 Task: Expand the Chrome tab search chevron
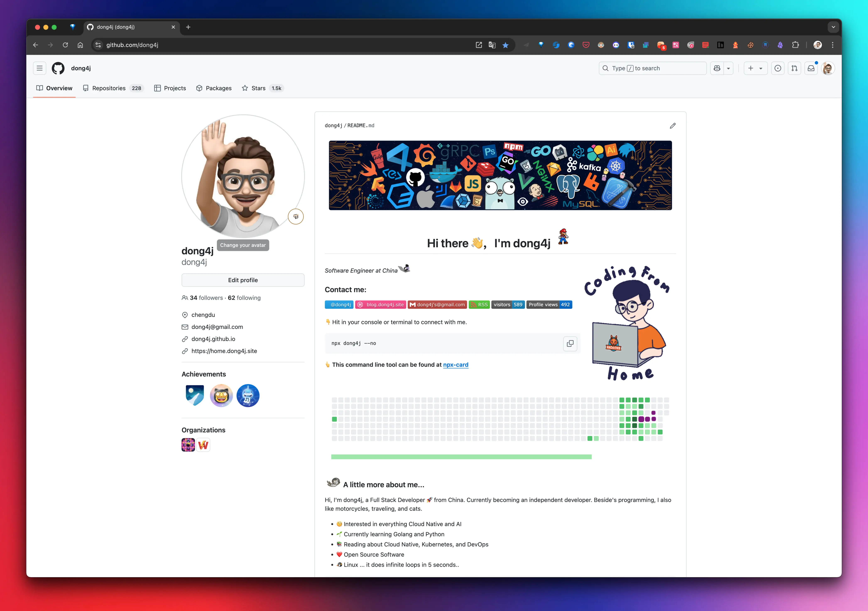833,27
